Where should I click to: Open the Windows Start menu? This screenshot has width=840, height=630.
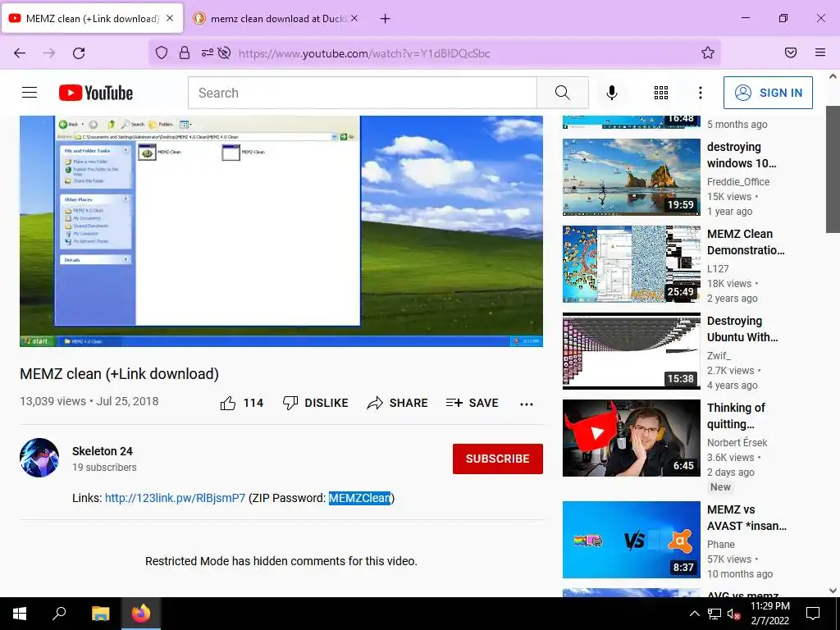click(x=20, y=614)
